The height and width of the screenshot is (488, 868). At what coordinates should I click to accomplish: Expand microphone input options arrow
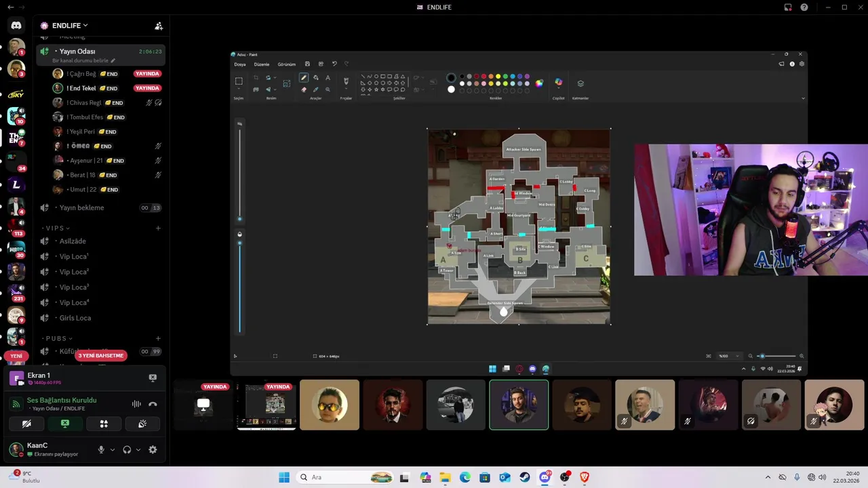(113, 449)
